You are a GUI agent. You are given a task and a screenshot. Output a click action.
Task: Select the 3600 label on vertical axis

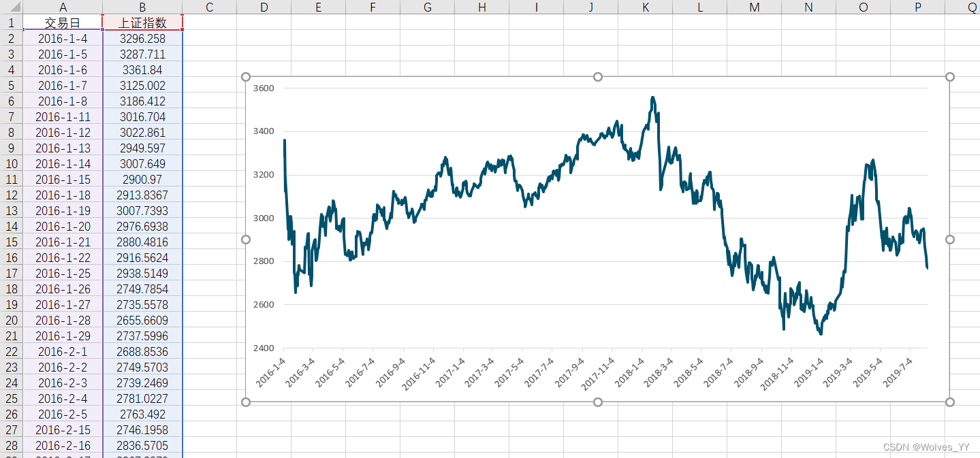click(x=264, y=88)
